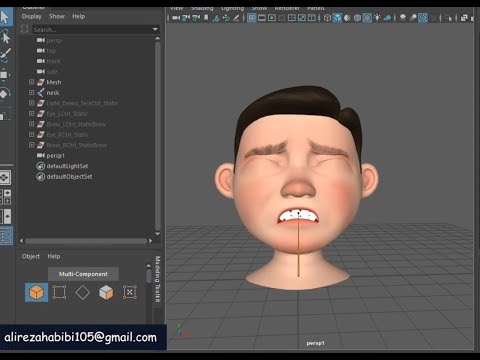The width and height of the screenshot is (480, 360).
Task: Toggle the Outliner panel from left sidebar
Action: coord(5,236)
